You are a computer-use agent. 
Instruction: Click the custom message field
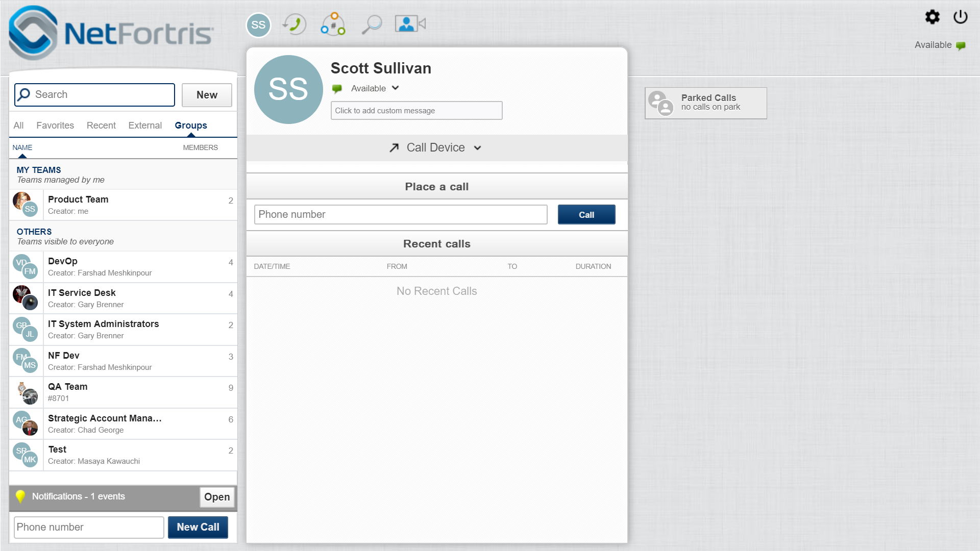click(x=416, y=111)
